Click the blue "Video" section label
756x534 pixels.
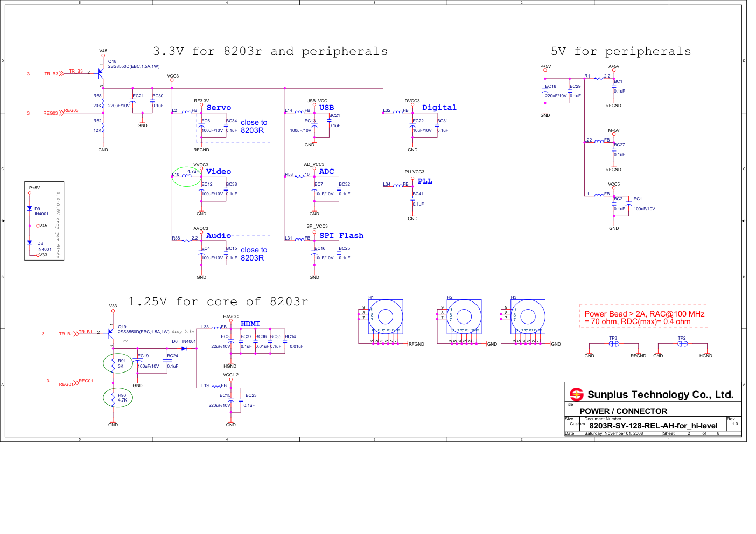(x=219, y=172)
